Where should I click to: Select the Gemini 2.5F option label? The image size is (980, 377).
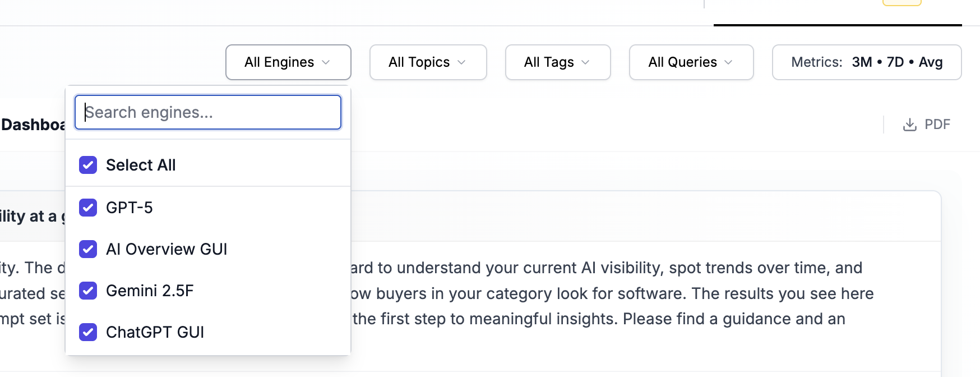pos(150,291)
